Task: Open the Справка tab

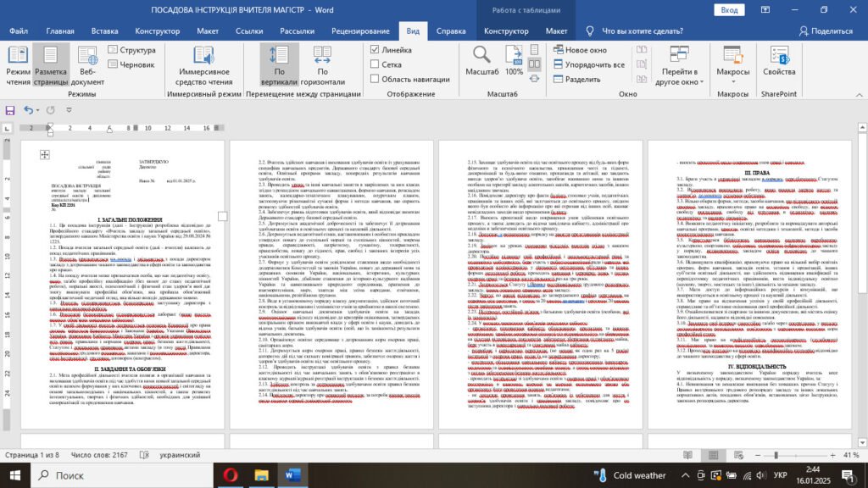Action: pyautogui.click(x=451, y=31)
